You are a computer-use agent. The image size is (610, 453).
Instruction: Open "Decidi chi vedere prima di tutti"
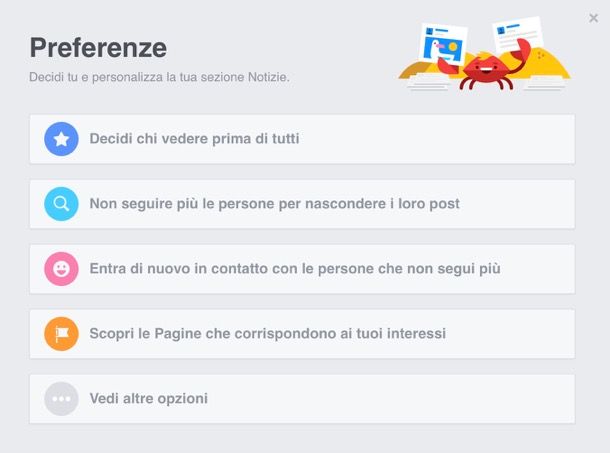point(302,139)
